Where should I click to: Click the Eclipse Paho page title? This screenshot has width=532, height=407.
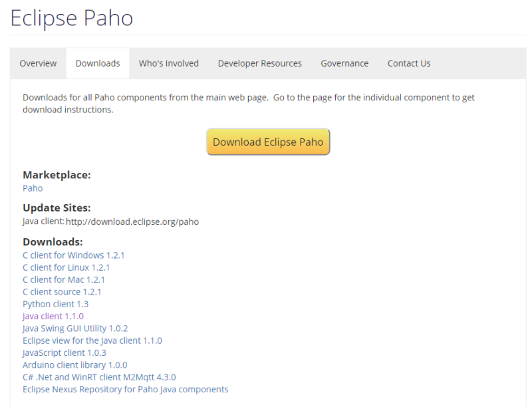click(x=72, y=19)
